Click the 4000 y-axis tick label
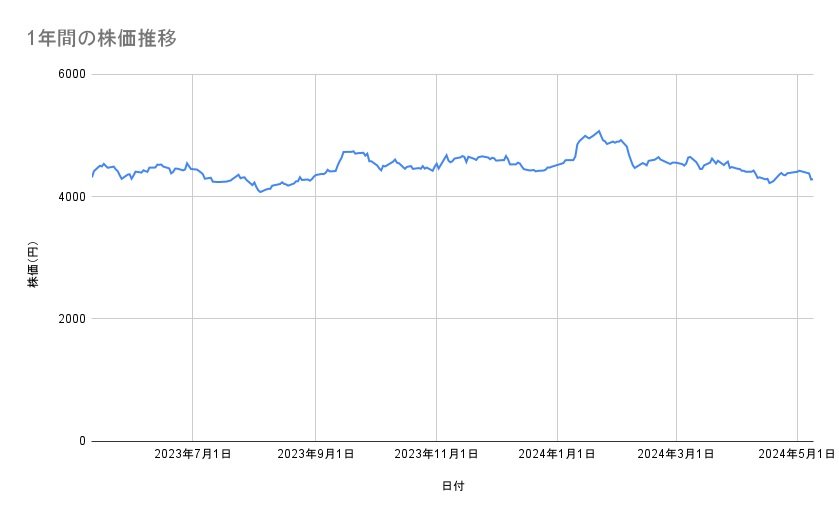Viewport: 839px width, 519px height. (x=69, y=197)
